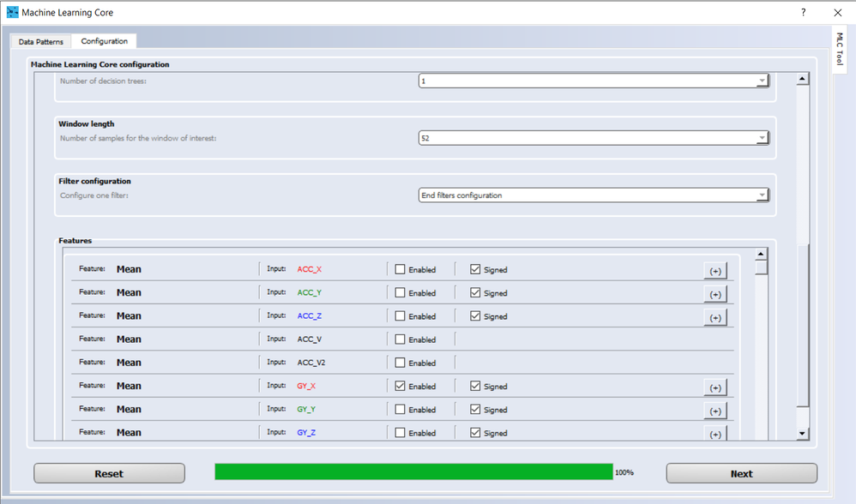Click the Machine Learning Core app icon
This screenshot has height=504, width=856.
[12, 12]
